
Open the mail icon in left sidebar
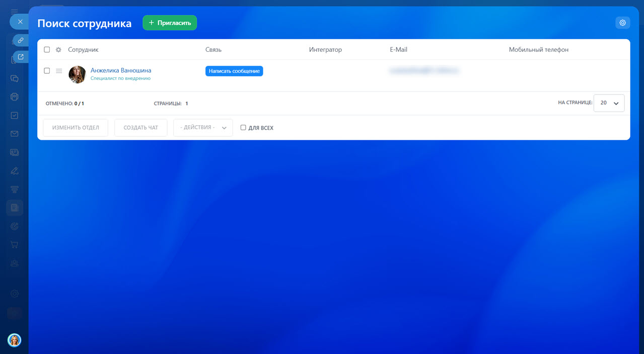[x=15, y=134]
